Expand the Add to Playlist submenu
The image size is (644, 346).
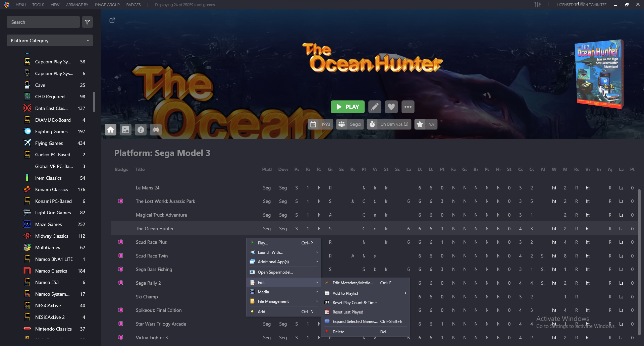pyautogui.click(x=366, y=293)
